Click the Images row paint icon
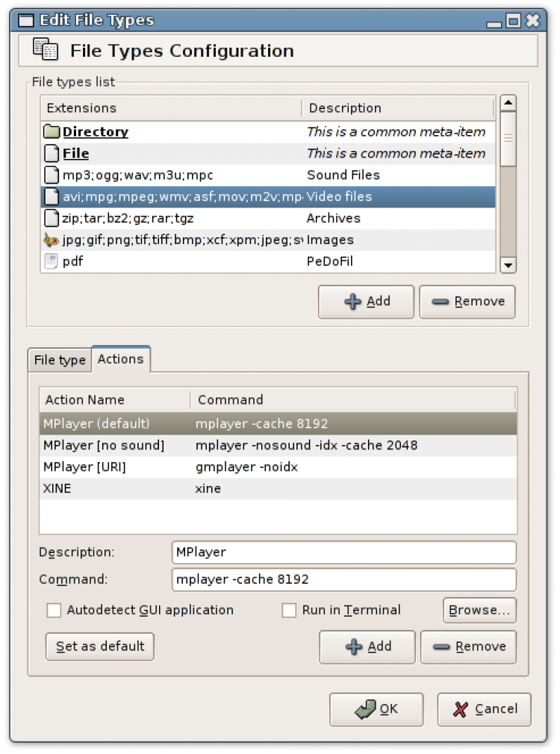Viewport: 560px width, 754px height. 51,240
